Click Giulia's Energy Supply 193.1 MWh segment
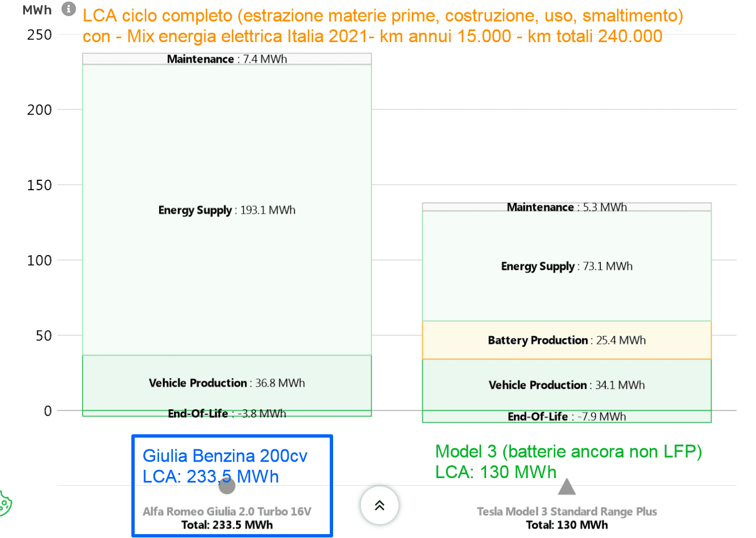Viewport: 756px width, 538px height. (227, 210)
